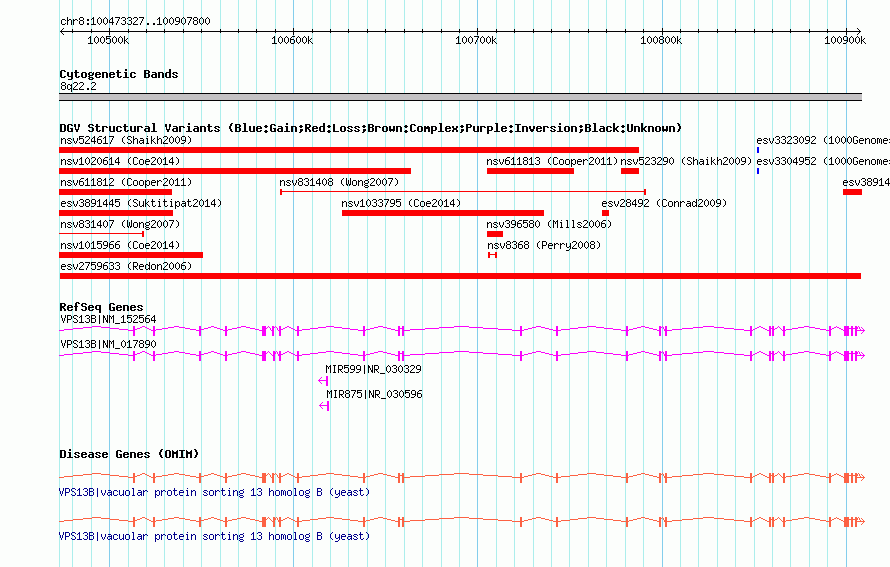Open the esv3891445 (Suktitipat2014) label
This screenshot has width=890, height=567.
coord(141,203)
